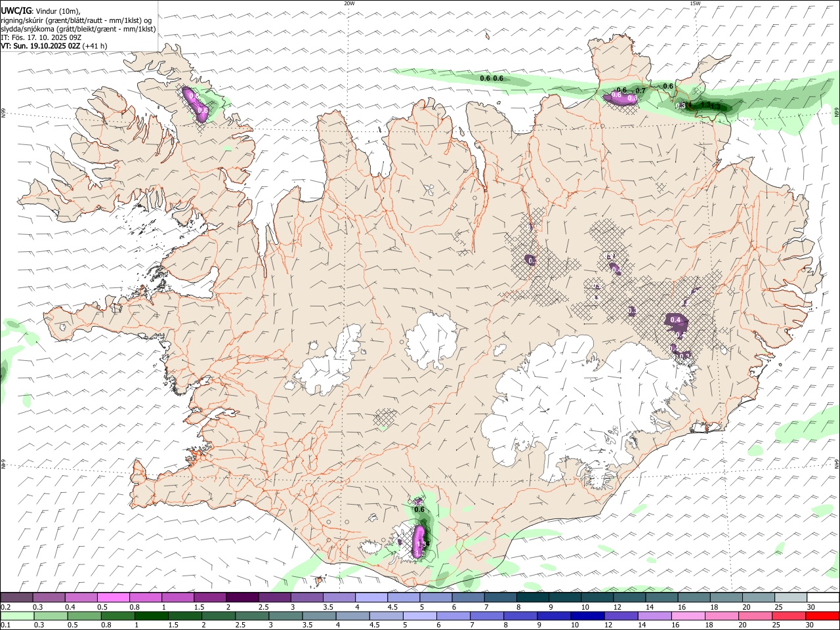Pick the royal blue 9 swatch in lower legend row
This screenshot has height=630, width=840.
point(553,616)
